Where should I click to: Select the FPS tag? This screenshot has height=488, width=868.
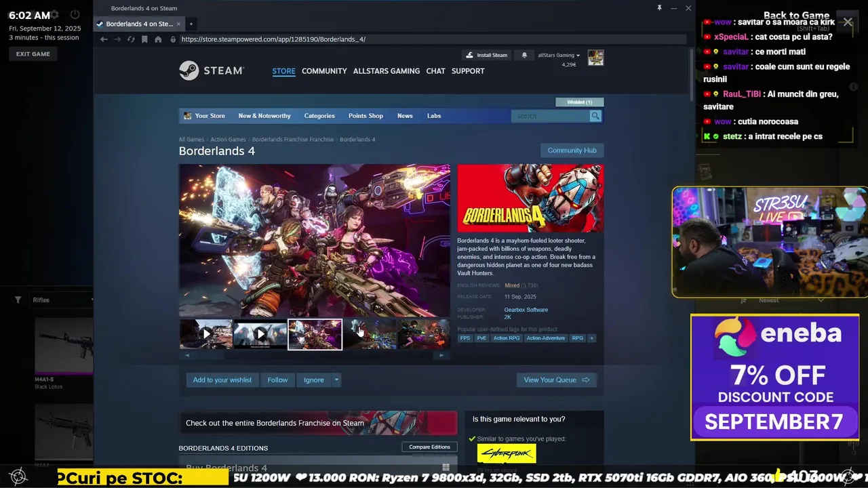click(465, 338)
